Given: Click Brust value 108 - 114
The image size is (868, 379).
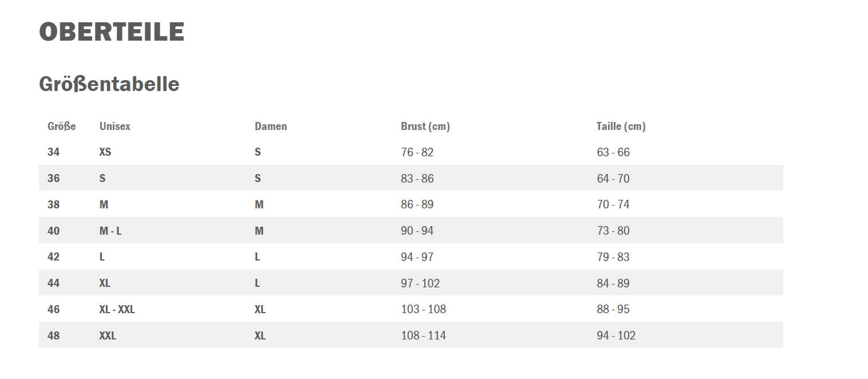Looking at the screenshot, I should click(x=423, y=335).
